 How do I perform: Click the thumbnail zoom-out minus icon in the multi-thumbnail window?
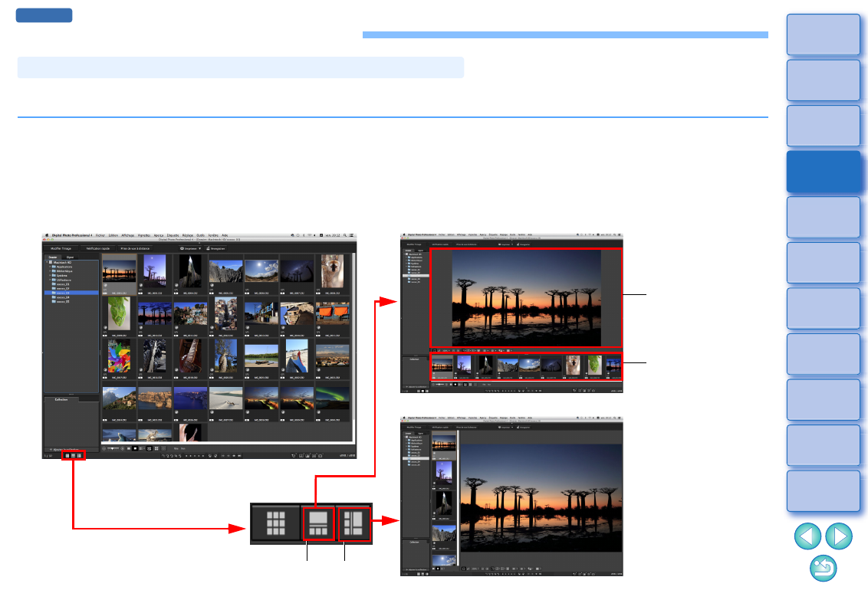tap(104, 449)
